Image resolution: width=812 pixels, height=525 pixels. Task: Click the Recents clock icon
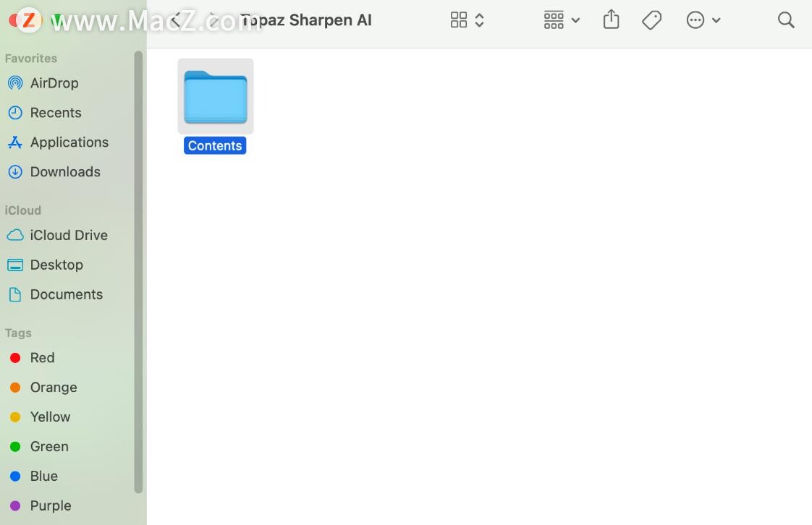click(15, 112)
